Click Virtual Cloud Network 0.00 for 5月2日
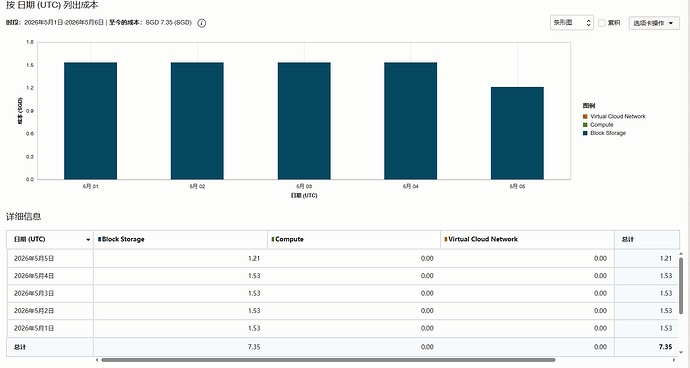Viewport: 690px width, 368px height. [x=601, y=311]
